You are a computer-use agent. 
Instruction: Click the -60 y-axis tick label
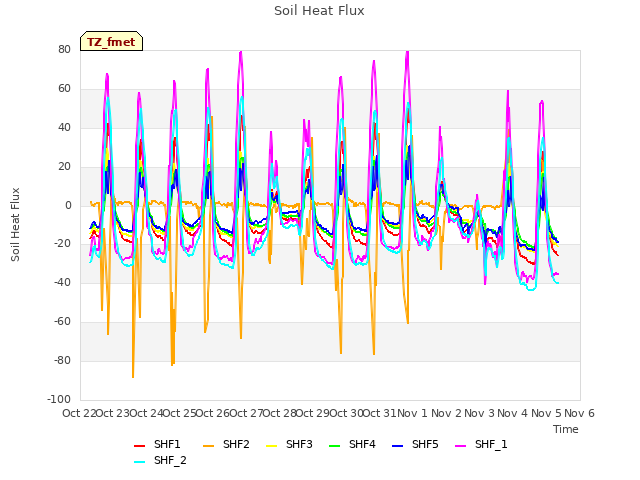tap(62, 322)
